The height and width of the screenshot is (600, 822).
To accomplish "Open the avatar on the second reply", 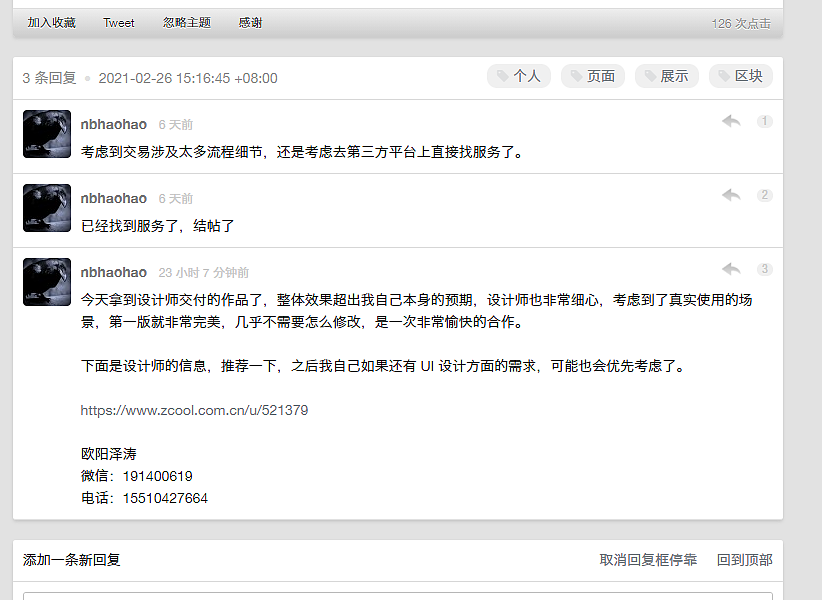I will 47,208.
